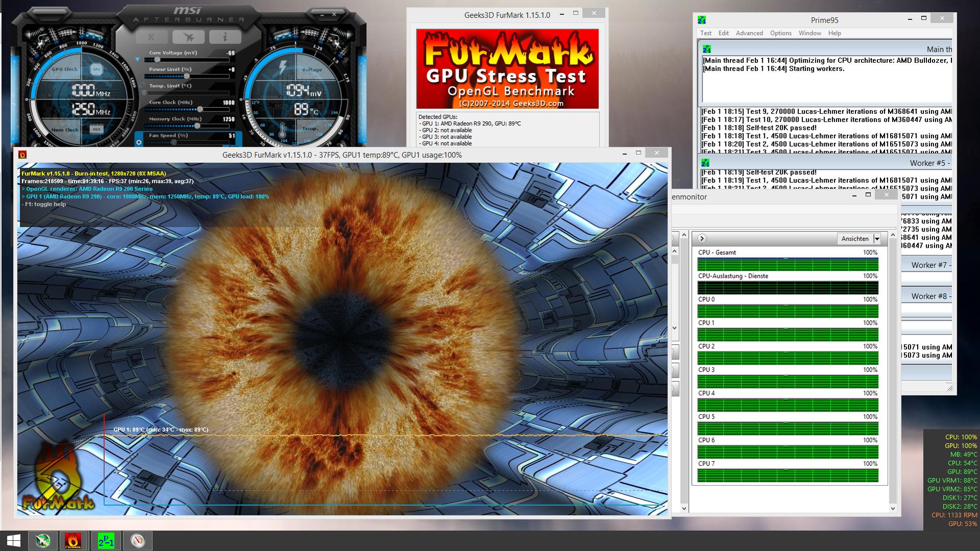Viewport: 980px width, 551px height.
Task: Open the Test menu in Prime95
Action: [706, 33]
